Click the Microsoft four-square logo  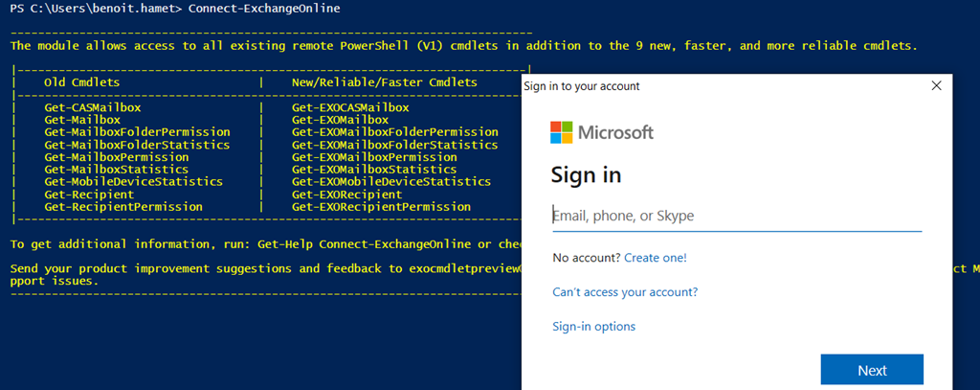coord(562,132)
